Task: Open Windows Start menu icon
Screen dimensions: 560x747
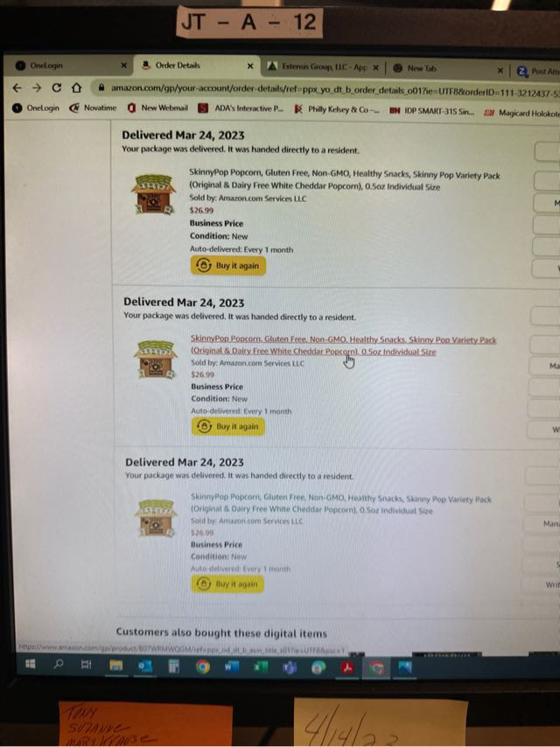Action: 31,664
